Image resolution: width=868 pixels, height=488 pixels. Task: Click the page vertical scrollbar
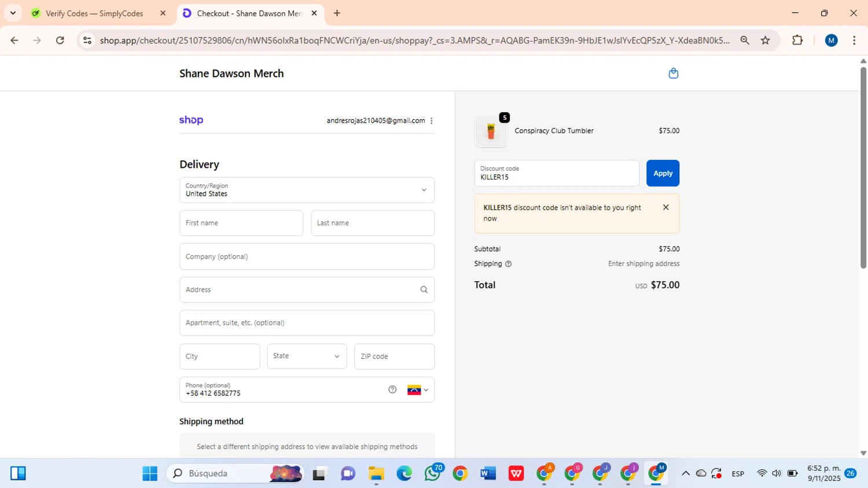point(863,168)
